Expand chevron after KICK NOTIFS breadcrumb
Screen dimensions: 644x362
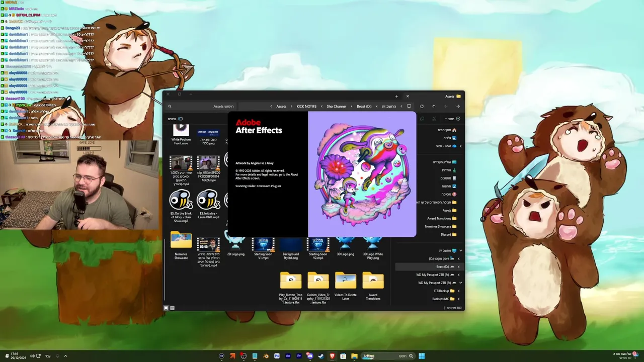292,106
